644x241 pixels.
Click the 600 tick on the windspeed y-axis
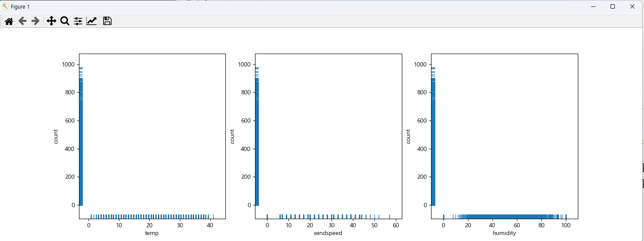246,121
